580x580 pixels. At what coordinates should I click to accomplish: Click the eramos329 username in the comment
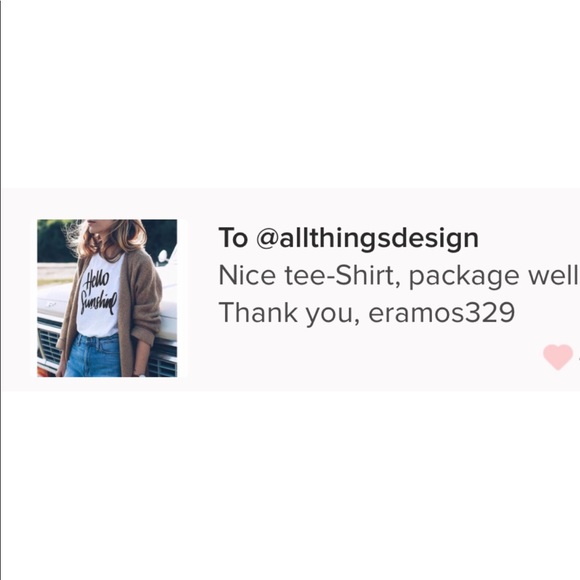coord(442,313)
